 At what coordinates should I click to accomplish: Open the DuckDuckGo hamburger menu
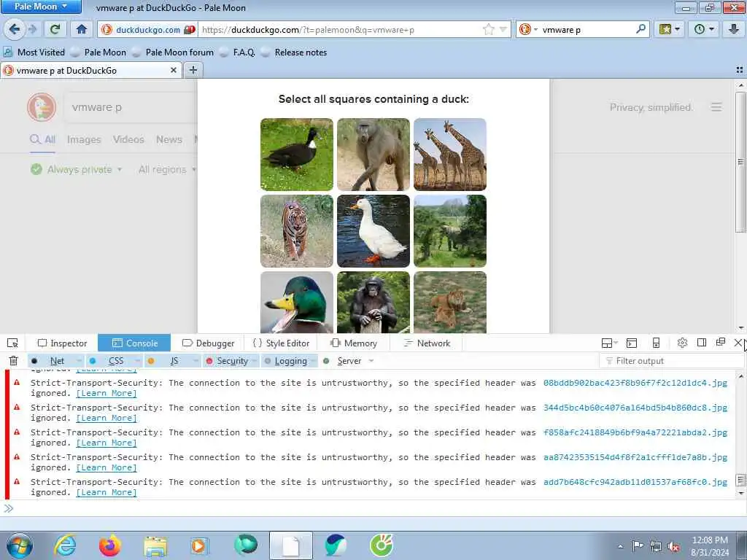tap(716, 107)
